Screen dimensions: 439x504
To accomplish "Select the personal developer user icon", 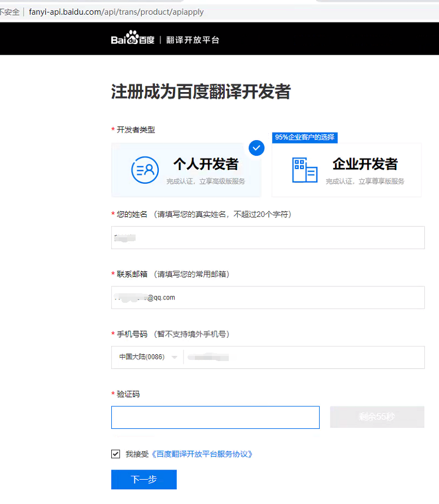I will click(x=145, y=170).
